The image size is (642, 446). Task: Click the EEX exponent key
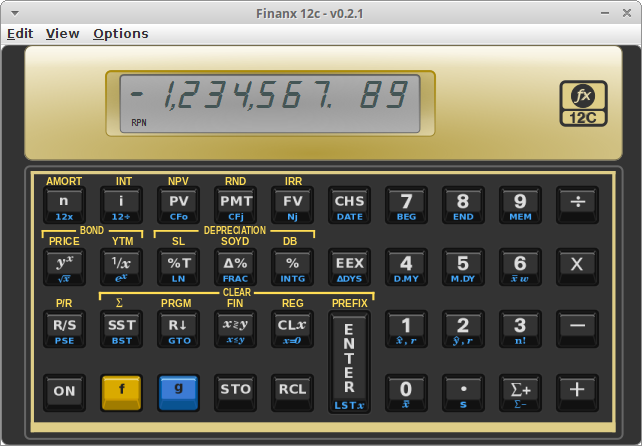tap(349, 267)
